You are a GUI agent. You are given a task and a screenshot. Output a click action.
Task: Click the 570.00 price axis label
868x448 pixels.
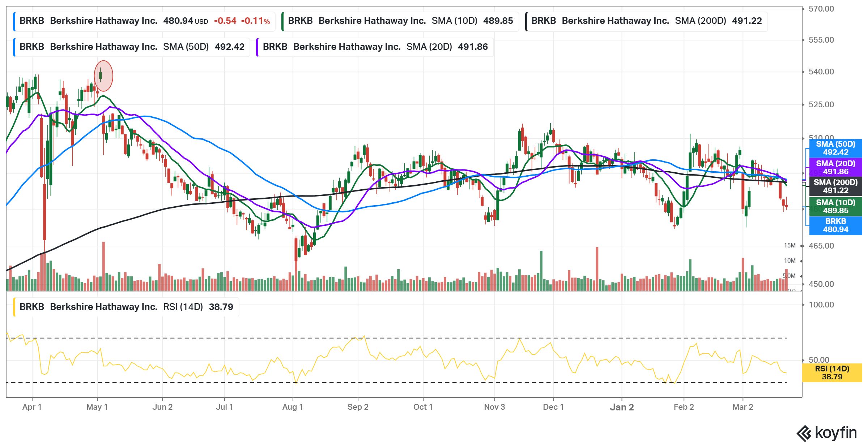[x=821, y=9]
